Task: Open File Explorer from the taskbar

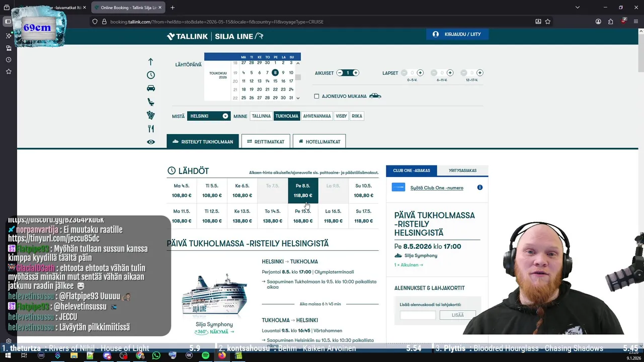Action: click(74, 355)
